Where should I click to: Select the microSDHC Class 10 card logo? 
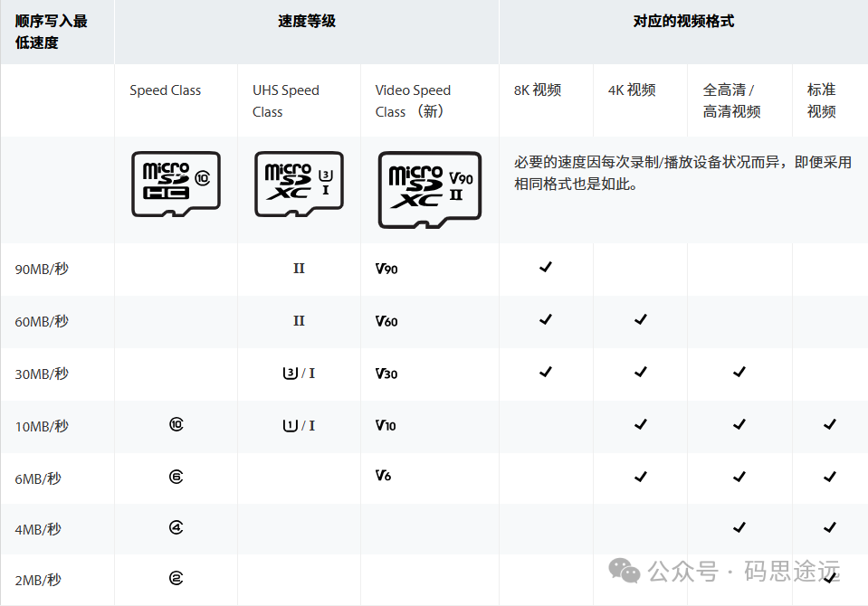click(175, 183)
